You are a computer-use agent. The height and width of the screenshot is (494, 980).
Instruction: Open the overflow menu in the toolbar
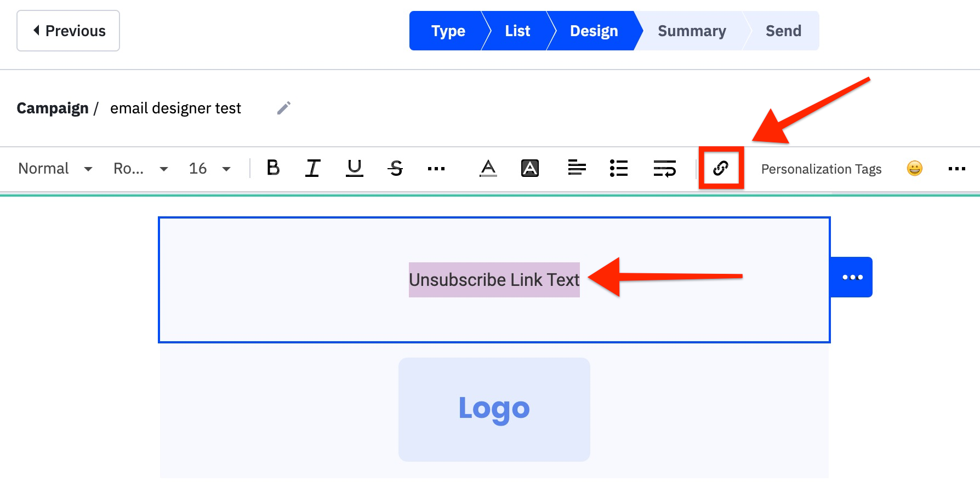[x=956, y=169]
